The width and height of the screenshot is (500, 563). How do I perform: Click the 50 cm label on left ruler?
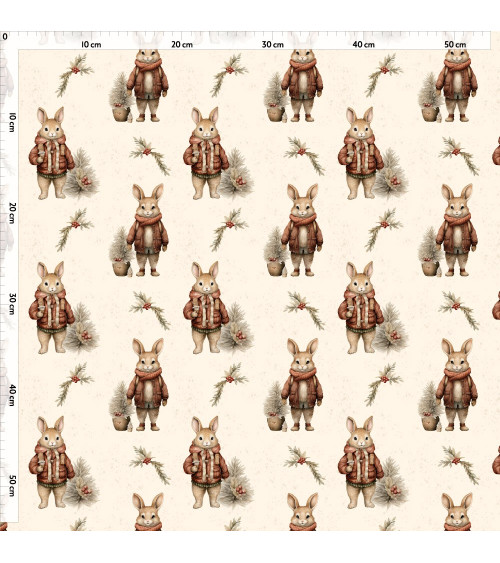pyautogui.click(x=12, y=486)
